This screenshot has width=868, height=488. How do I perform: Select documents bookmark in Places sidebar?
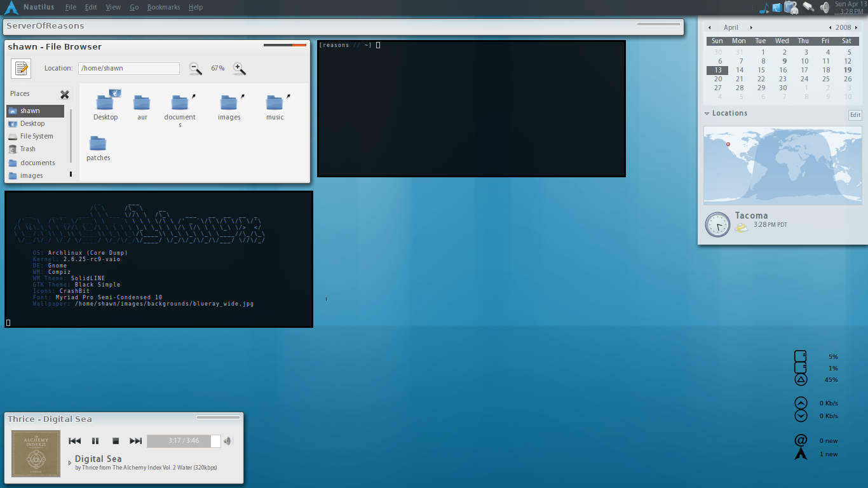(x=36, y=163)
